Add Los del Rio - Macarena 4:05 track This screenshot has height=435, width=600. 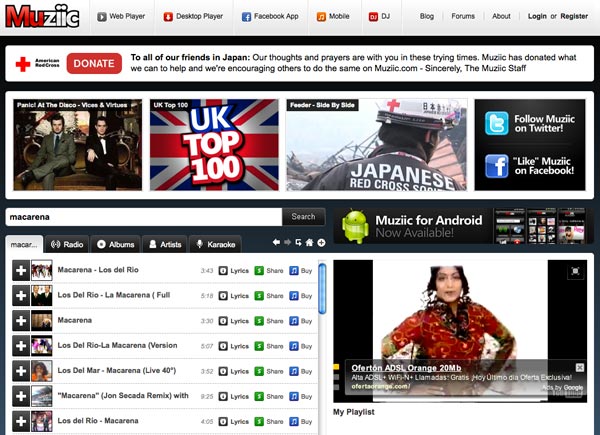point(21,421)
